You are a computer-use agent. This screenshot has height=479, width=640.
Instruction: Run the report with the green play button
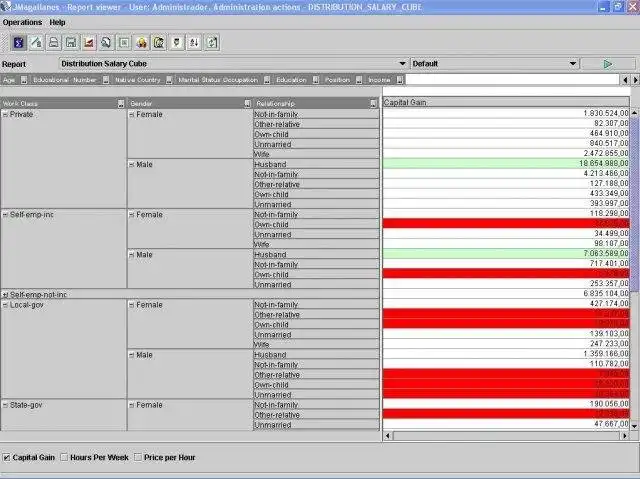click(608, 64)
